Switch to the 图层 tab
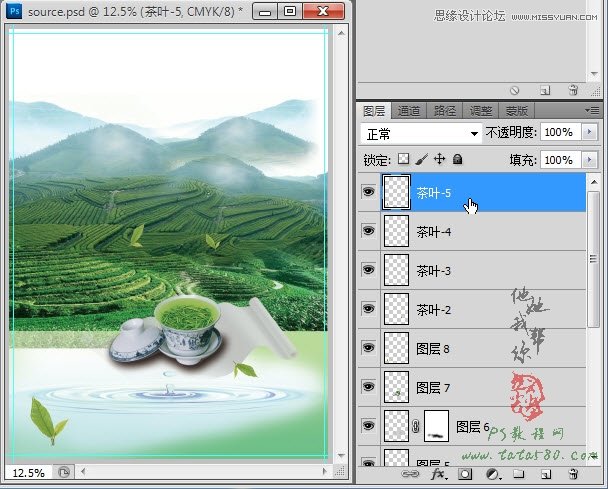This screenshot has height=489, width=608. tap(374, 111)
